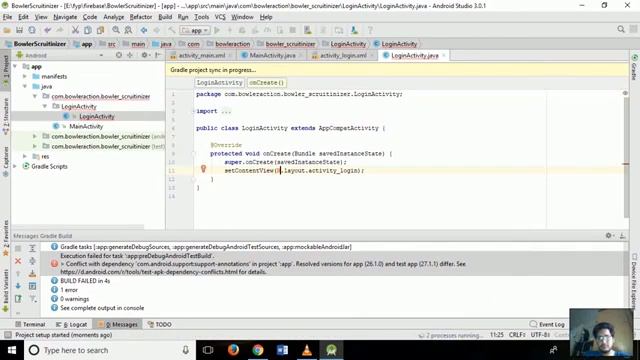Collapse the app module tree node
This screenshot has width=640, height=360.
(x=15, y=66)
